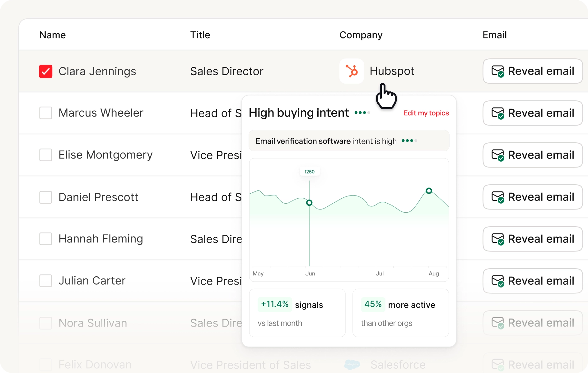
Task: Click the envelope icon in Elise Montgomery's row
Action: coord(498,155)
